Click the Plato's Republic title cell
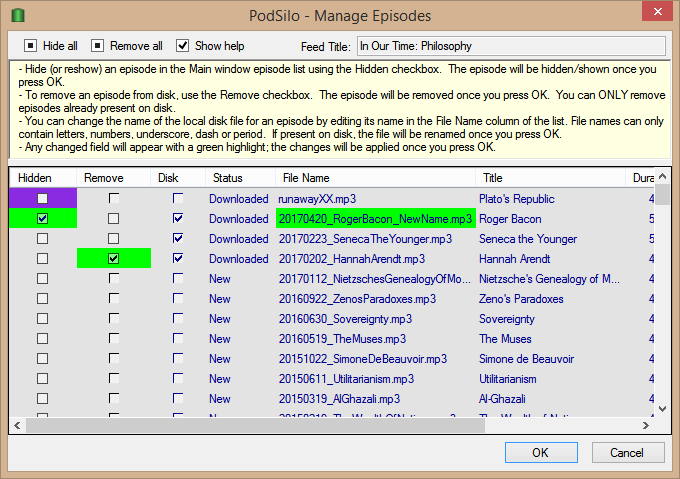This screenshot has width=680, height=479. pos(517,199)
